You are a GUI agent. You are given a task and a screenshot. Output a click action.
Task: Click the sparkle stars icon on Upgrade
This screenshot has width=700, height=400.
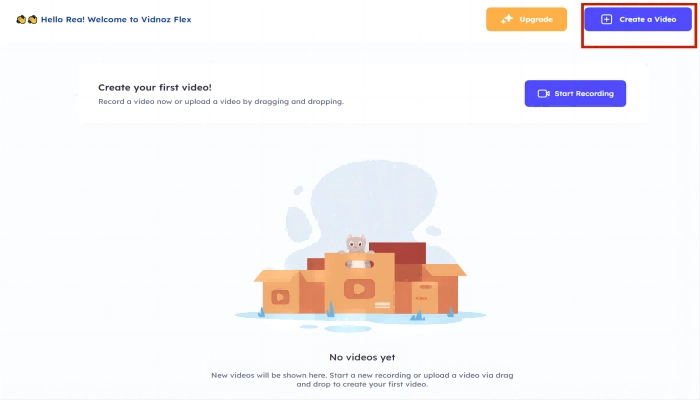tap(507, 19)
